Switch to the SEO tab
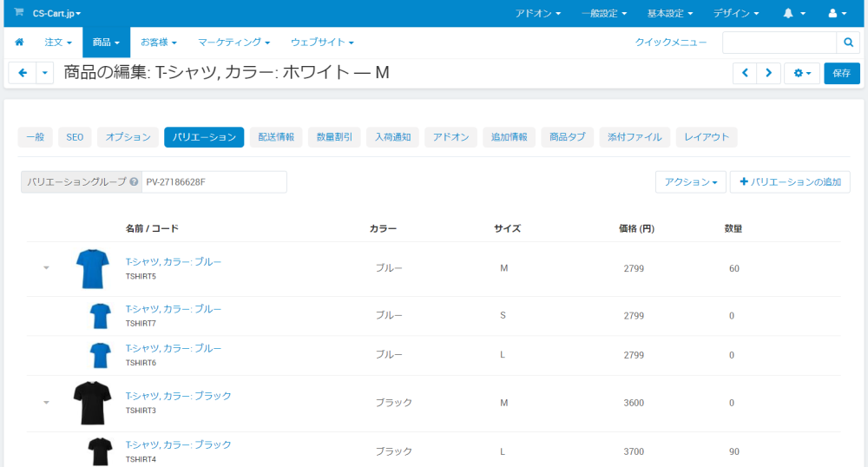This screenshot has height=467, width=868. pyautogui.click(x=75, y=137)
